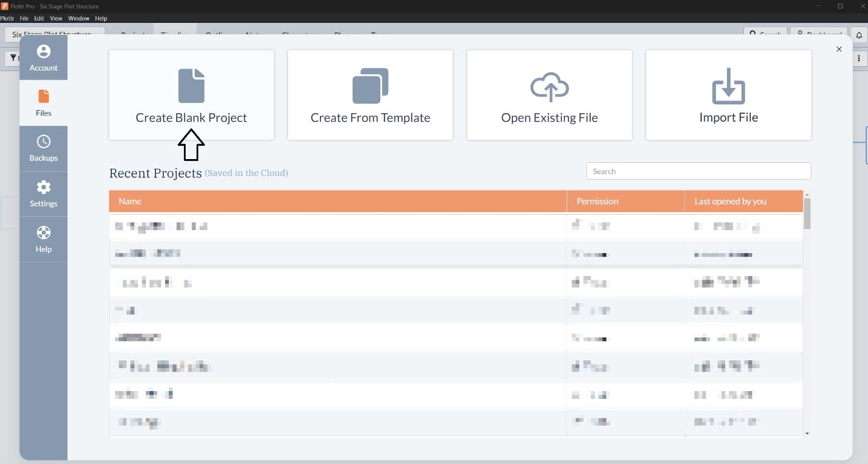Close the dashboard with the X
868x464 pixels.
point(839,49)
